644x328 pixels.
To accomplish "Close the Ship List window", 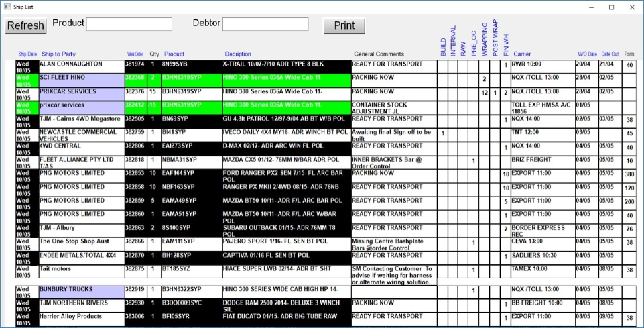I will (632, 7).
